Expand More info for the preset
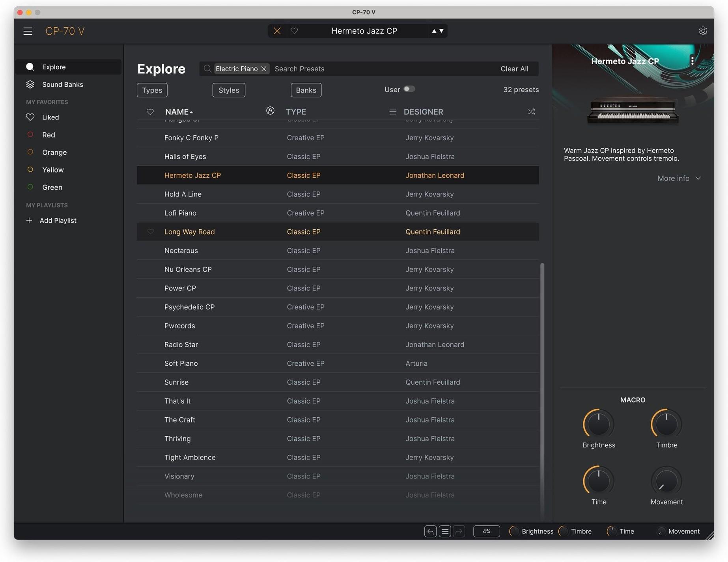Viewport: 728px width, 562px height. coord(679,178)
